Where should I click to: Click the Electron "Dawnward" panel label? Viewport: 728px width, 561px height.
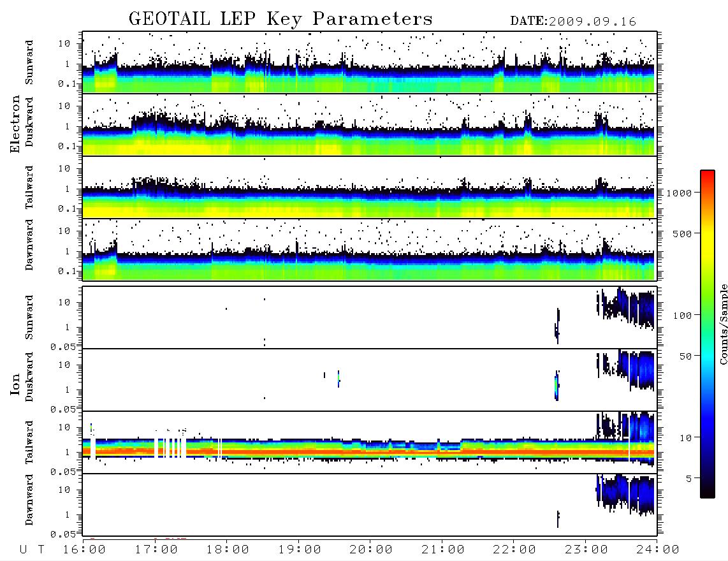tap(29, 245)
